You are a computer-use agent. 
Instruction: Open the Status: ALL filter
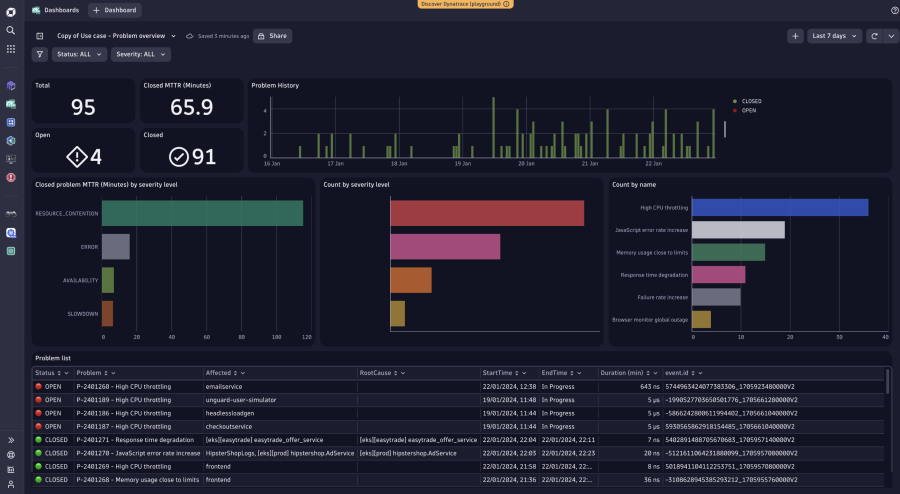point(79,55)
